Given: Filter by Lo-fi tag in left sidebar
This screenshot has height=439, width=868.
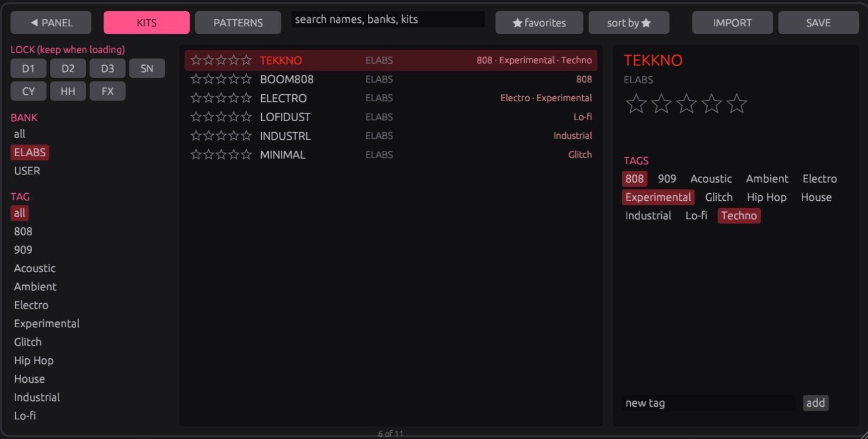Looking at the screenshot, I should coord(25,416).
